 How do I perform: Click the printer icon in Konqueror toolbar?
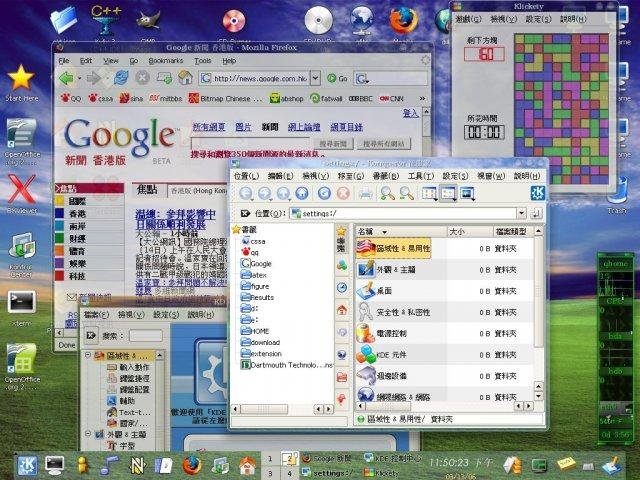tap(365, 193)
